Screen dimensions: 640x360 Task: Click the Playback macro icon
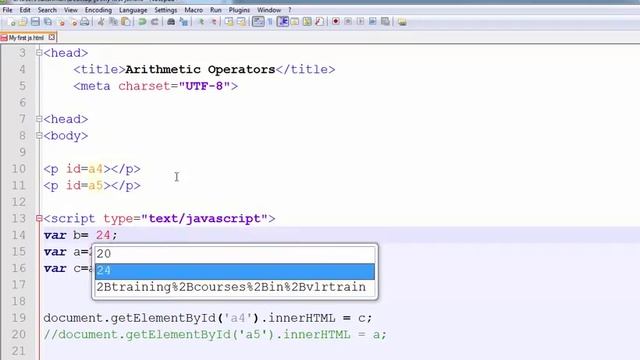360,22
